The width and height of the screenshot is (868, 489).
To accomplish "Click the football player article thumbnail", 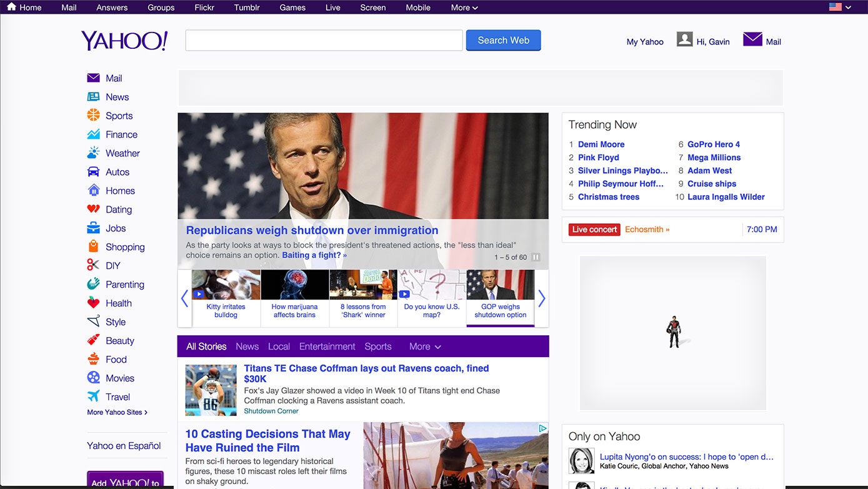I will pyautogui.click(x=211, y=390).
